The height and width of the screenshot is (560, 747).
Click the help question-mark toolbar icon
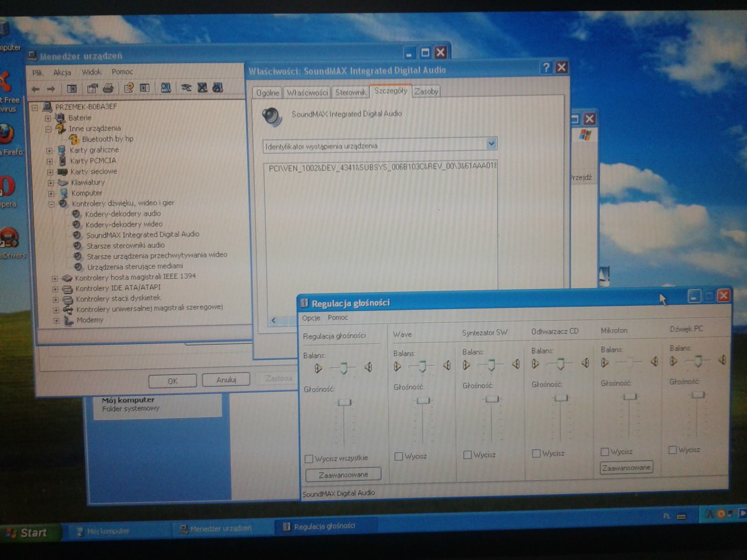pos(128,88)
